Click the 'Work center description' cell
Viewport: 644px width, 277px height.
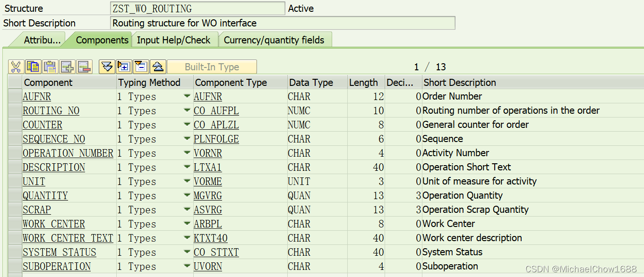[472, 238]
